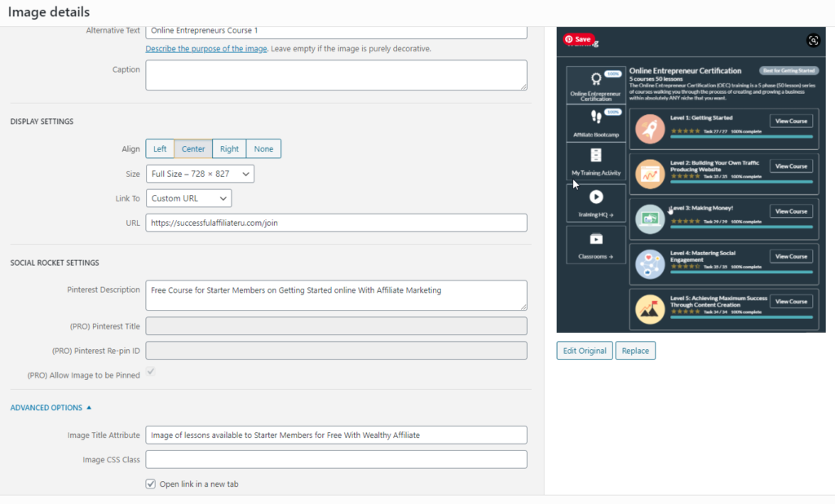The width and height of the screenshot is (835, 504).
Task: Click the Best for Getting Started badge
Action: [789, 70]
